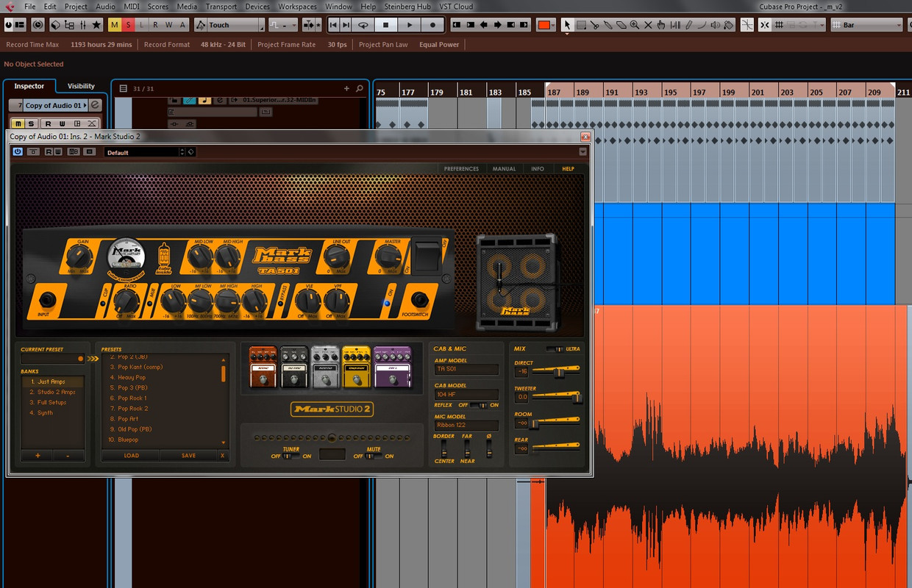Toggle the Reflex OFF/ON switch
This screenshot has height=588, width=912.
(479, 405)
